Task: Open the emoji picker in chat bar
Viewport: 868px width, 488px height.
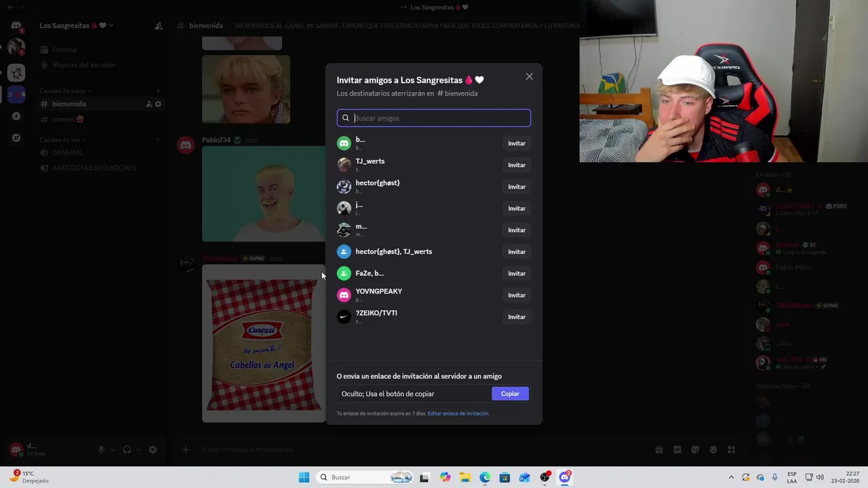Action: (x=713, y=449)
